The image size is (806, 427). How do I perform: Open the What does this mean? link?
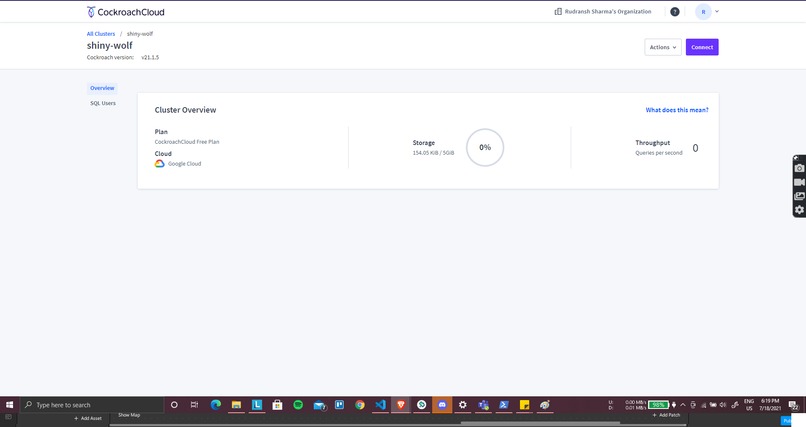pyautogui.click(x=676, y=110)
